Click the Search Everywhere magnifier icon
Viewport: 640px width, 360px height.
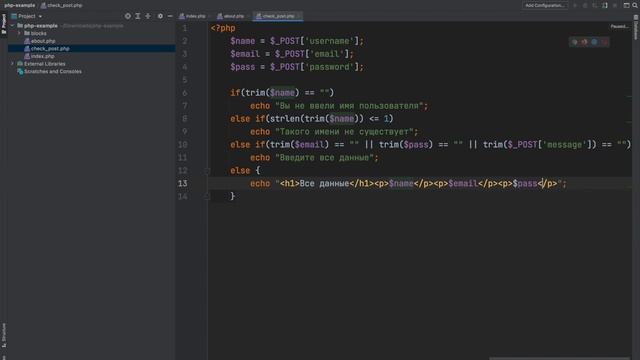coord(635,5)
